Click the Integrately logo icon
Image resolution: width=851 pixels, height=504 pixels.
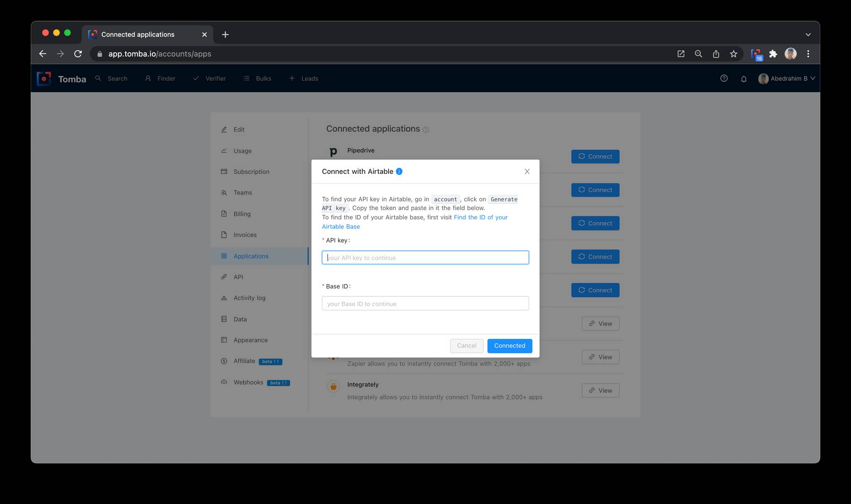pos(333,386)
